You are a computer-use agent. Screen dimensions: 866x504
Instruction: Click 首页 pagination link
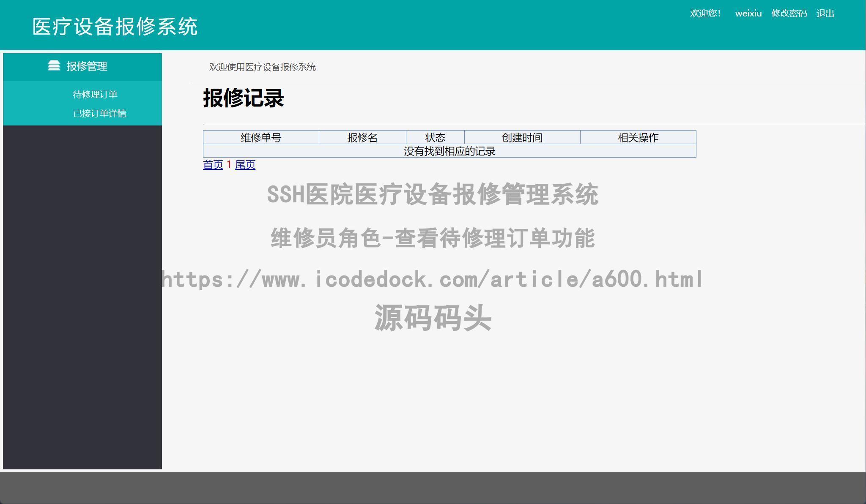213,165
